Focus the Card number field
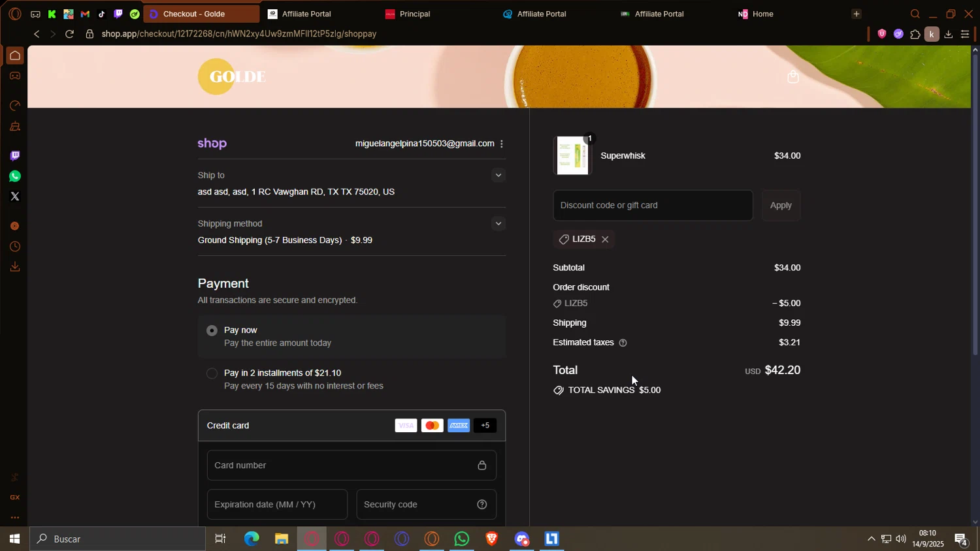The image size is (980, 551). coord(351,465)
